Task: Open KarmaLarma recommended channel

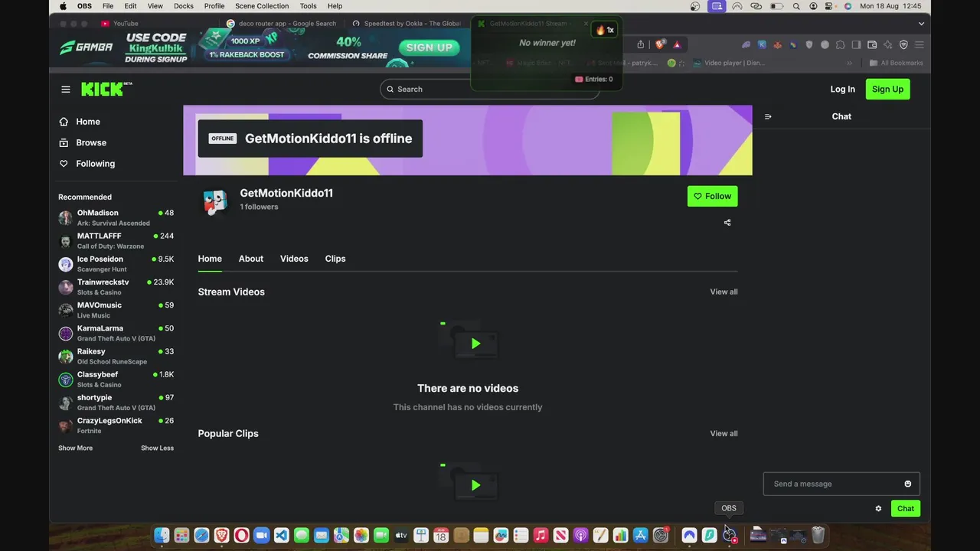Action: [116, 333]
